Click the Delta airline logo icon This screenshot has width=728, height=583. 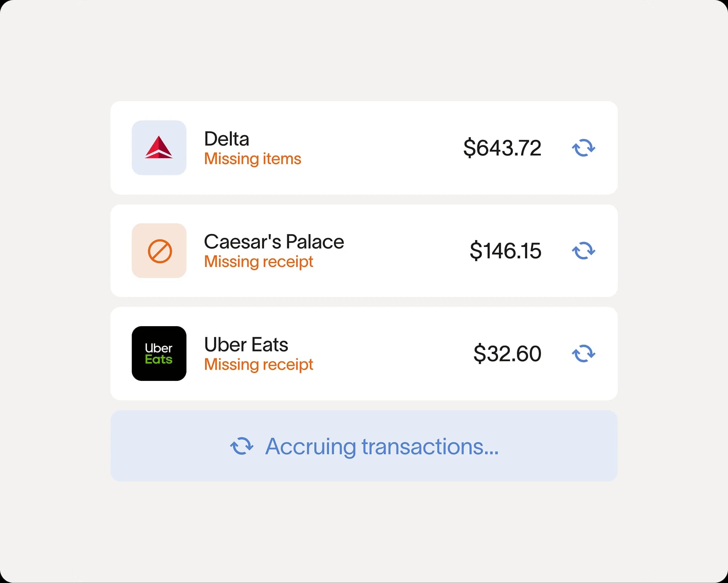pyautogui.click(x=159, y=147)
